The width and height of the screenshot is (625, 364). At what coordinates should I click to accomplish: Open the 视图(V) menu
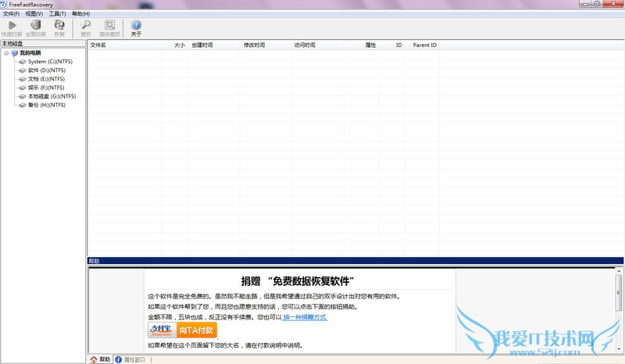pyautogui.click(x=34, y=14)
